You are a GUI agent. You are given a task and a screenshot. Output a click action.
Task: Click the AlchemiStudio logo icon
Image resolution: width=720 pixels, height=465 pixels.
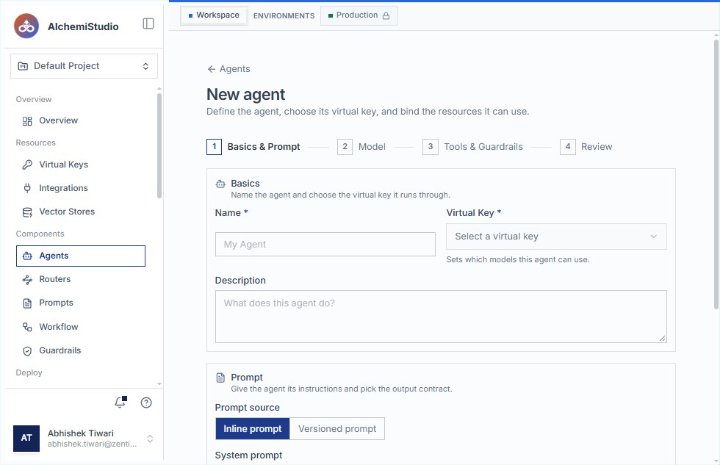(26, 26)
